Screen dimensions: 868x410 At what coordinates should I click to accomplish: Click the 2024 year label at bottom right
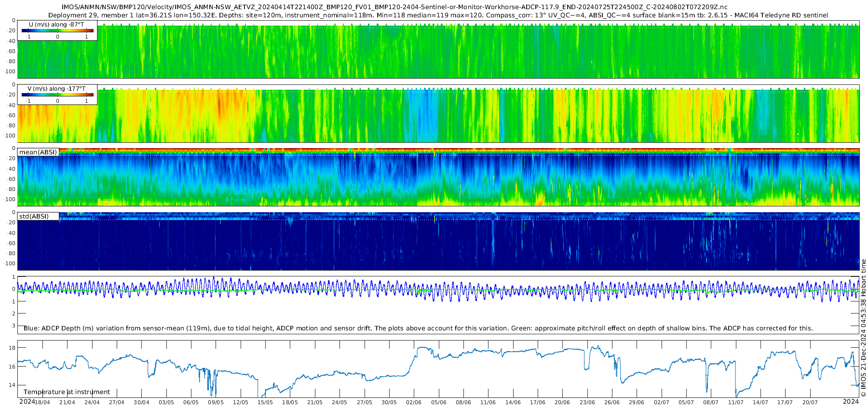[x=851, y=401]
